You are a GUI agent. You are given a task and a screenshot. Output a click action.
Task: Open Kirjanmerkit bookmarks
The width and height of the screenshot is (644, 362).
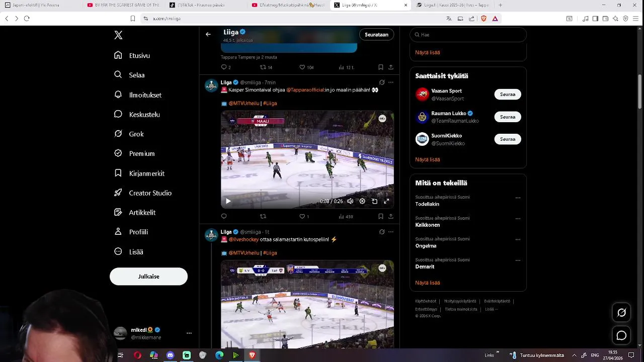(x=139, y=173)
